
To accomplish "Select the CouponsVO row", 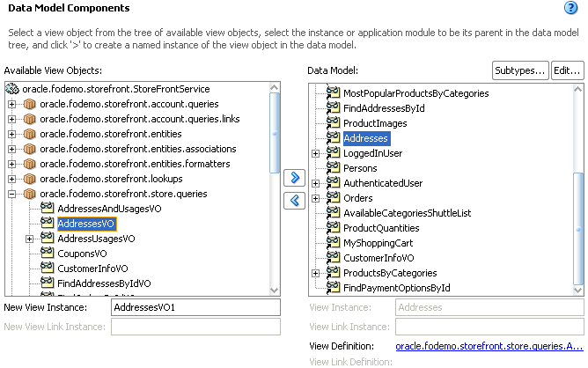I will click(82, 254).
